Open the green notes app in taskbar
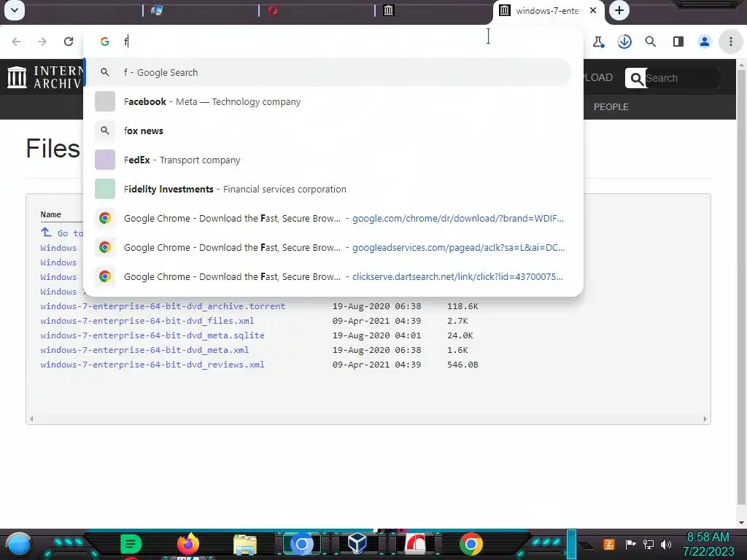Viewport: 747px width, 560px height. [131, 544]
